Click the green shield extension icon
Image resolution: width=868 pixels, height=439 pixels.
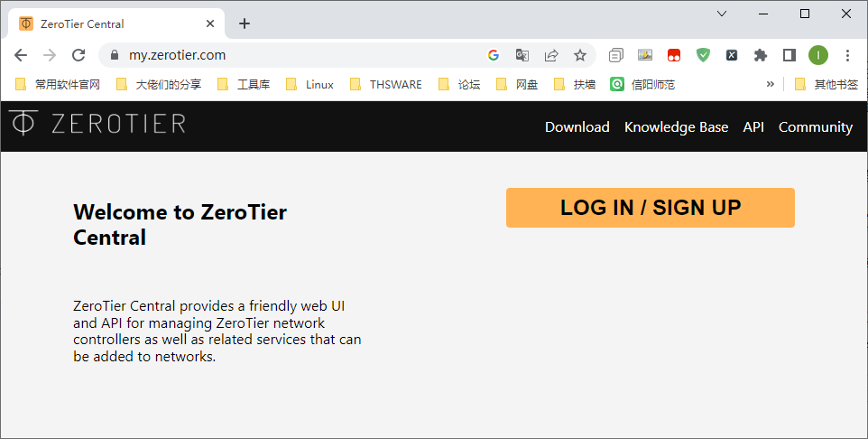[x=703, y=55]
